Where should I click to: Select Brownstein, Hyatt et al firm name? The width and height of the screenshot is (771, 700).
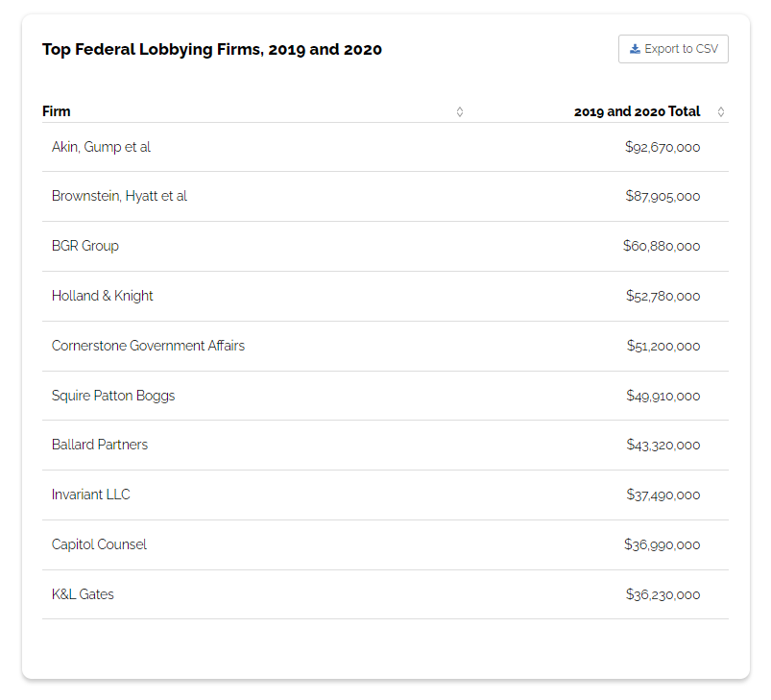[x=119, y=196]
